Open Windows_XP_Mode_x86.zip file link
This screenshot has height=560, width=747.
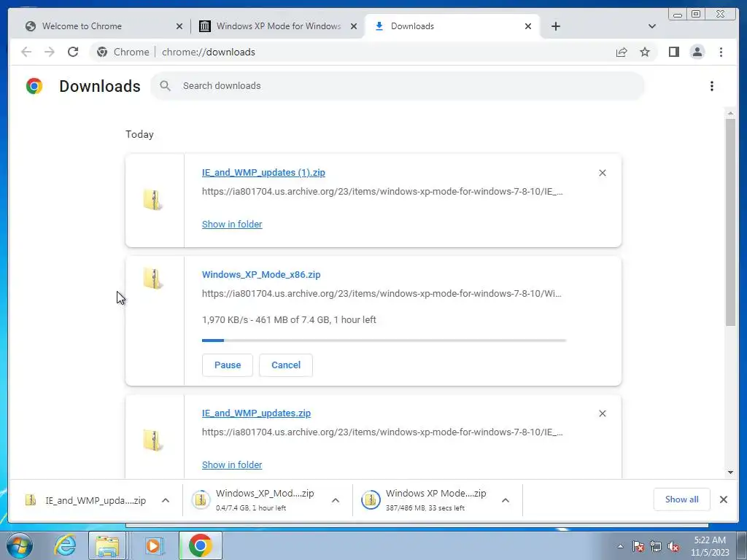261,275
